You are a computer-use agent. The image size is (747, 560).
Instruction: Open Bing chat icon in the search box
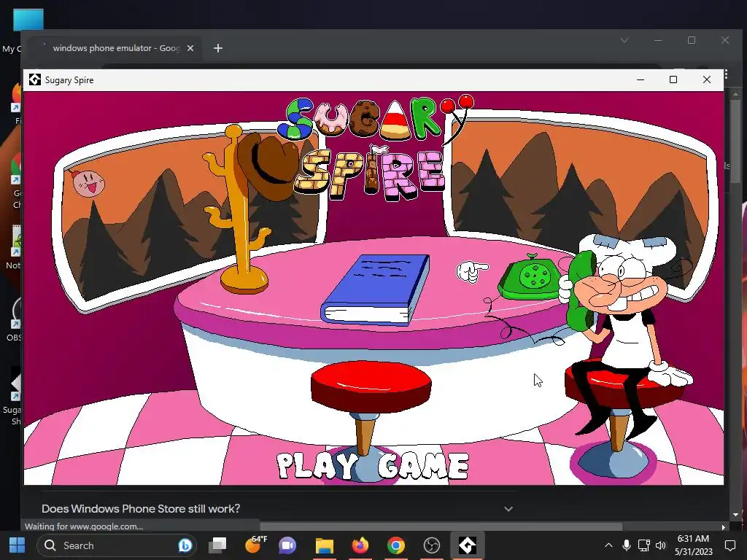[x=185, y=545]
